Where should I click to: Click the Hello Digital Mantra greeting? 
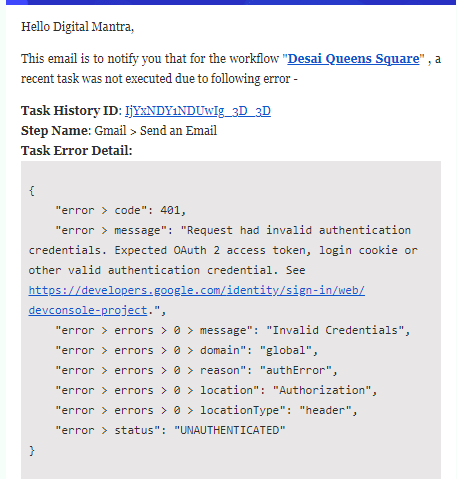tap(77, 27)
